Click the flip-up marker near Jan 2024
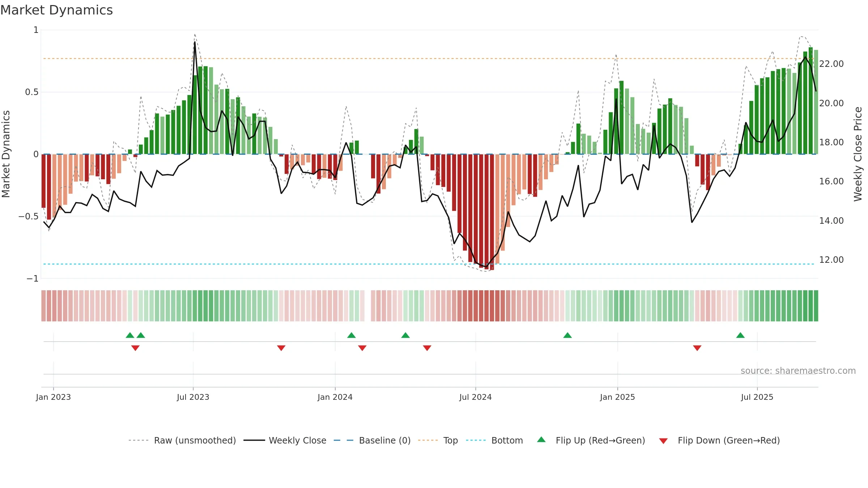The image size is (868, 488). click(x=352, y=335)
